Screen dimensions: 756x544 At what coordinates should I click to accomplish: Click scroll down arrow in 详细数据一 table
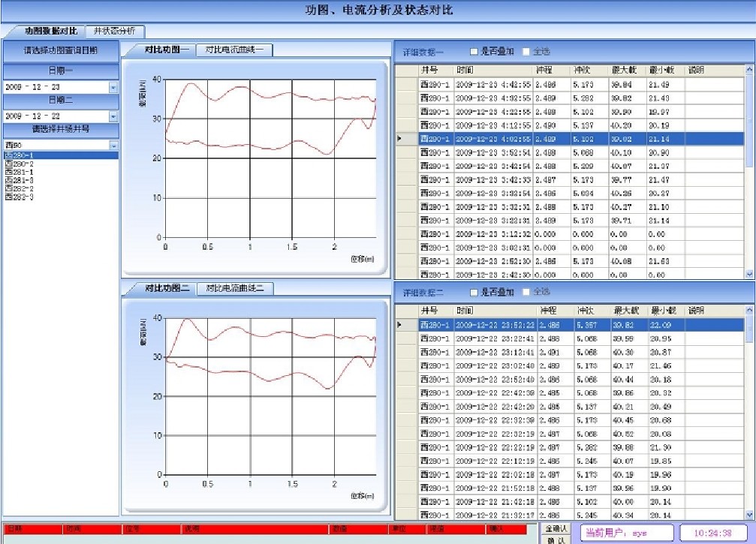pyautogui.click(x=748, y=274)
